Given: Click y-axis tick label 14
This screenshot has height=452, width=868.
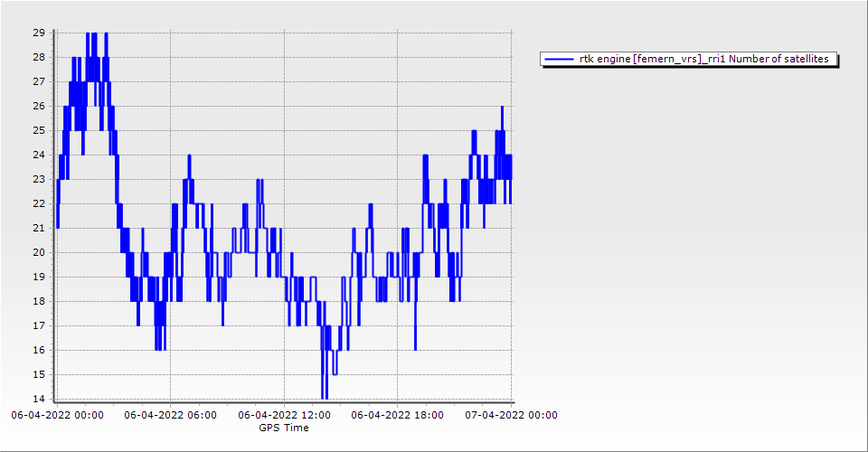Looking at the screenshot, I should click(x=39, y=399).
